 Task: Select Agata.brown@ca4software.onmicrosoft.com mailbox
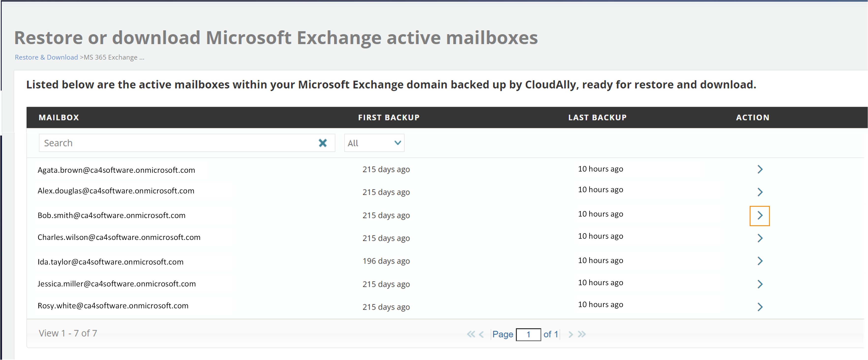[x=116, y=170]
